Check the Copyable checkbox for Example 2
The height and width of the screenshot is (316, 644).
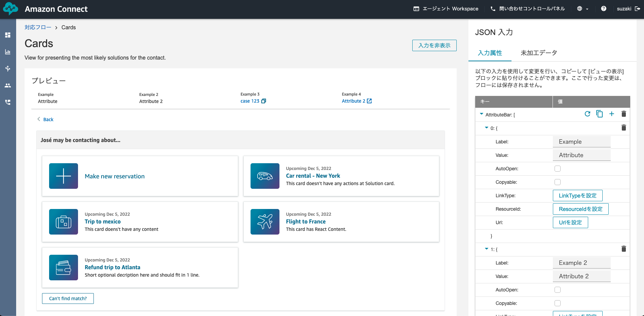tap(558, 303)
